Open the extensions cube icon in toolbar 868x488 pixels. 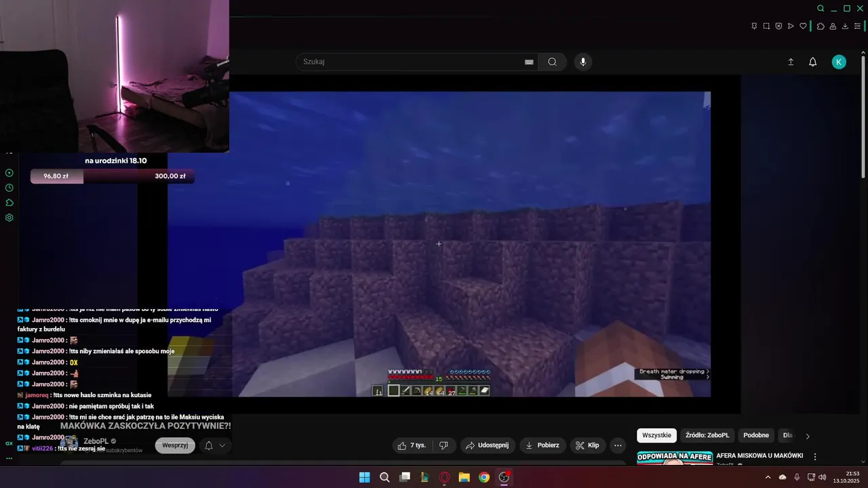tap(821, 26)
